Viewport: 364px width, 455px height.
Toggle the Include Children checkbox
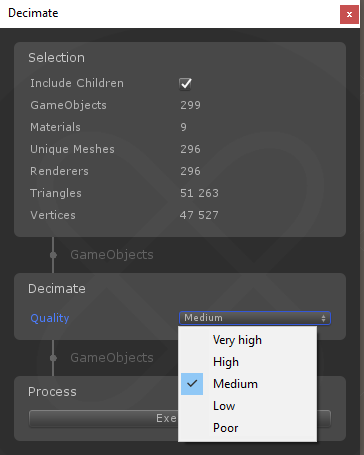185,84
